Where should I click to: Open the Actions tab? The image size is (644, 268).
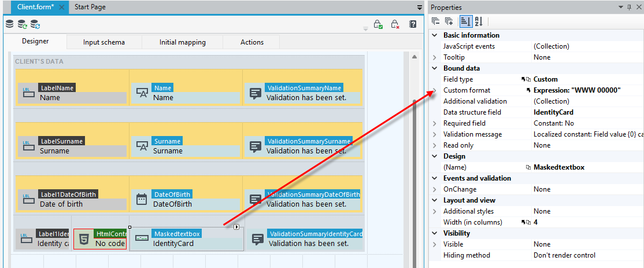click(252, 42)
